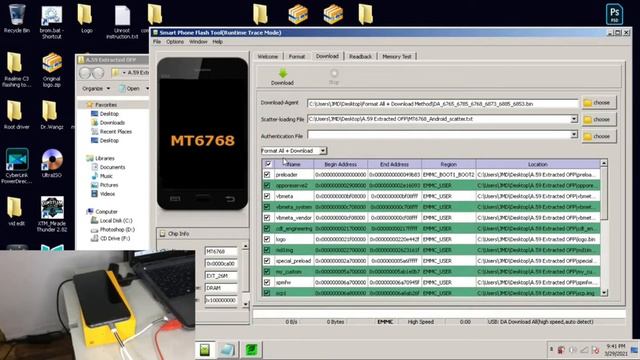Image resolution: width=640 pixels, height=360 pixels.
Task: Open the Format All + Download dropdown
Action: [x=323, y=151]
